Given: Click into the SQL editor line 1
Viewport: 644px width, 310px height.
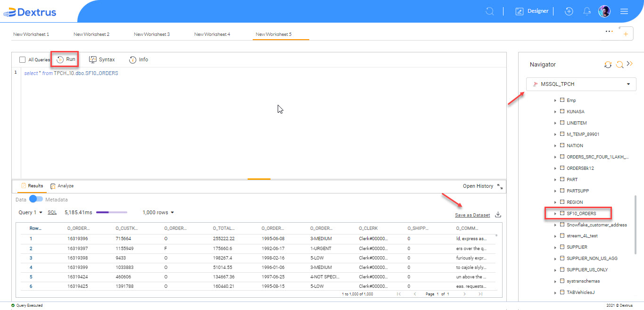Looking at the screenshot, I should pyautogui.click(x=263, y=73).
